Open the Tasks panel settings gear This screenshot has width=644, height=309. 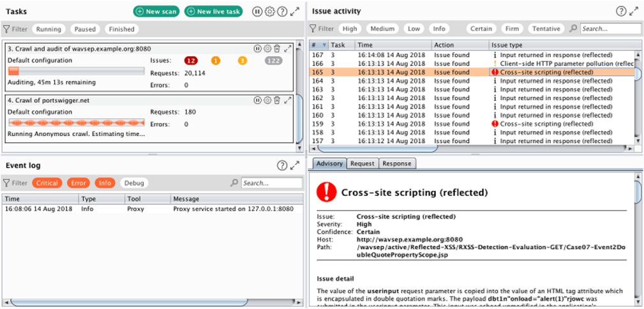point(269,11)
